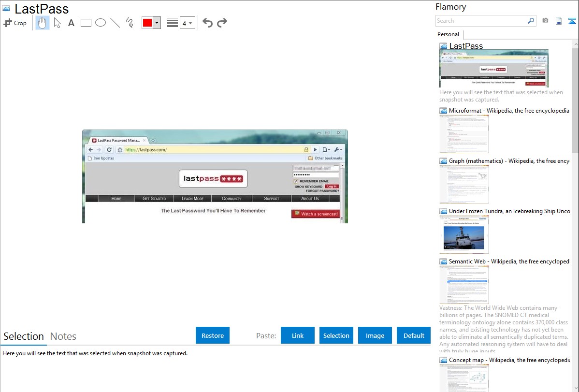Click the Paste Image button
This screenshot has width=579, height=392.
point(375,335)
